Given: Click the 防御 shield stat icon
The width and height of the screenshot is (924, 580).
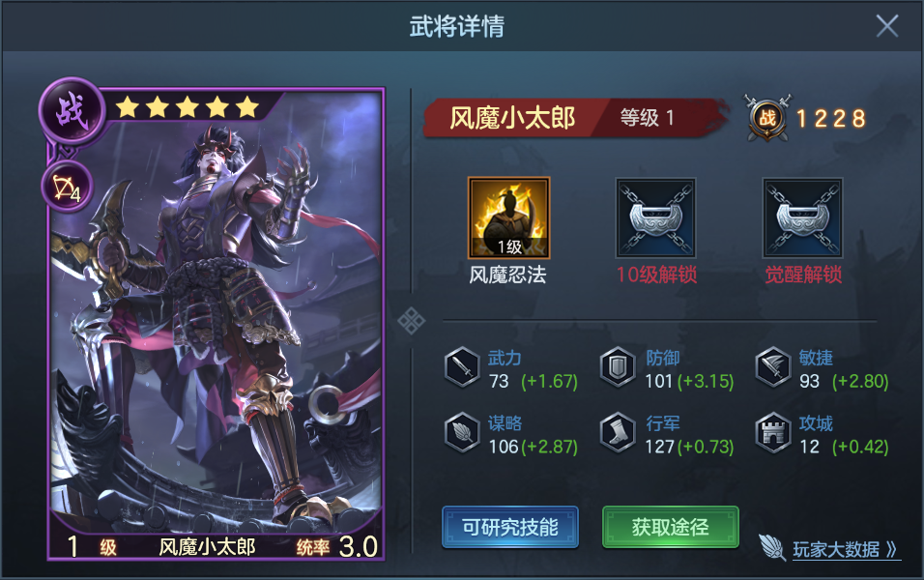Looking at the screenshot, I should coord(618,367).
